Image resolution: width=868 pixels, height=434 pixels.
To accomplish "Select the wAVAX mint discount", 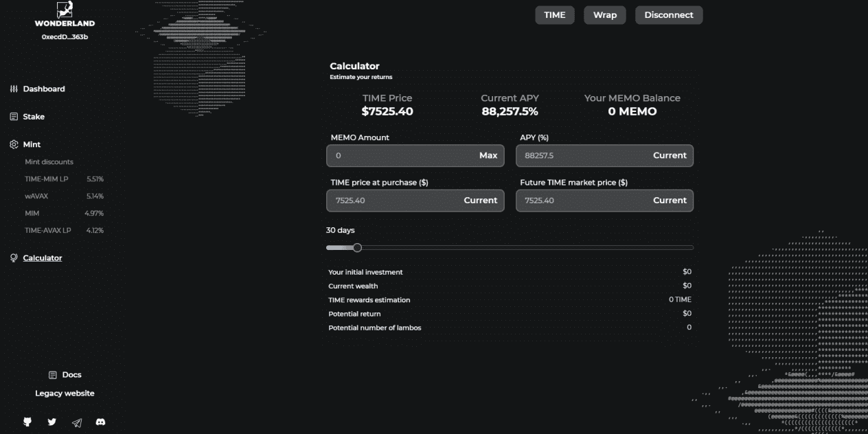I will pos(64,196).
